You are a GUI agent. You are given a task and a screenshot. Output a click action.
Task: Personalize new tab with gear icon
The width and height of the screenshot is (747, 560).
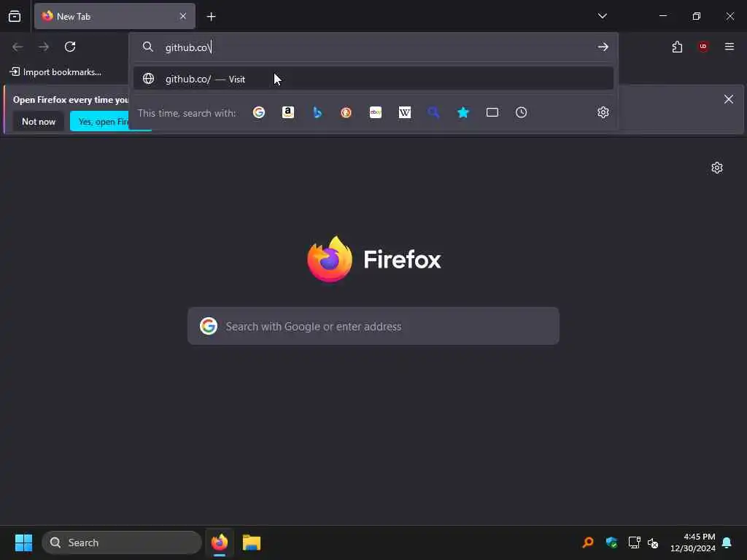point(717,168)
